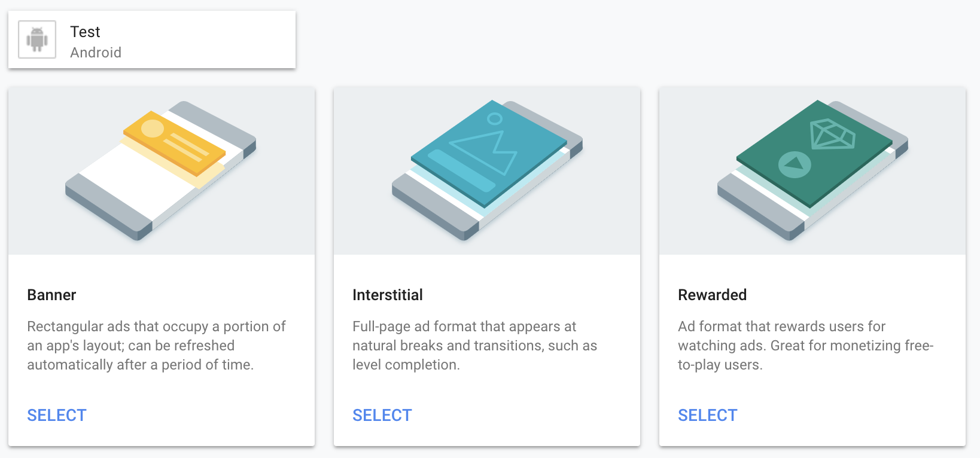Click the Interstitial description about full-page ads
This screenshot has width=980, height=458.
(x=474, y=346)
